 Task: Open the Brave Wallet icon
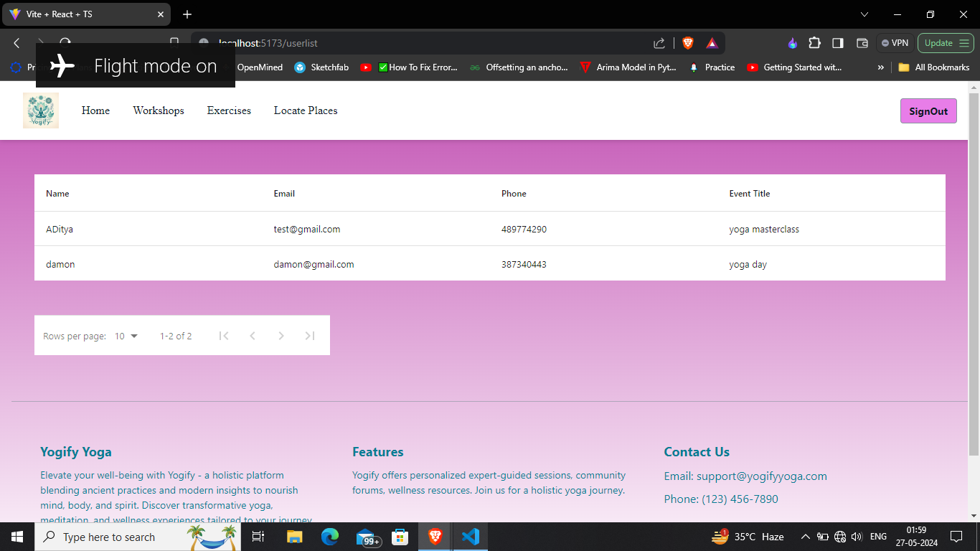tap(862, 43)
